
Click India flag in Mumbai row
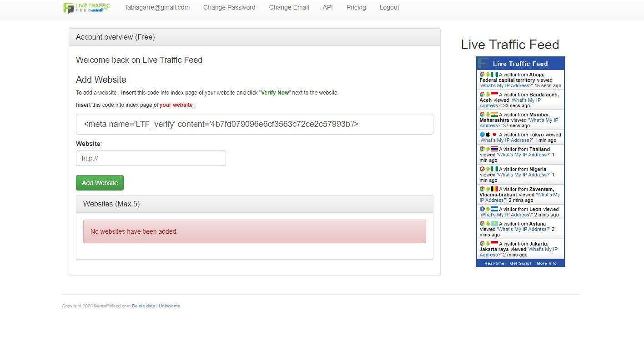pyautogui.click(x=494, y=114)
